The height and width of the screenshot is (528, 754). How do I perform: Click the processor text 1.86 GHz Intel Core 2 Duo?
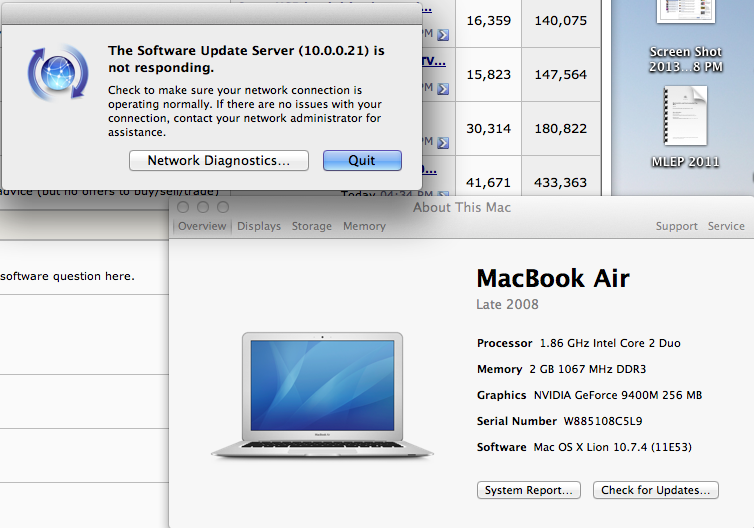[x=610, y=343]
